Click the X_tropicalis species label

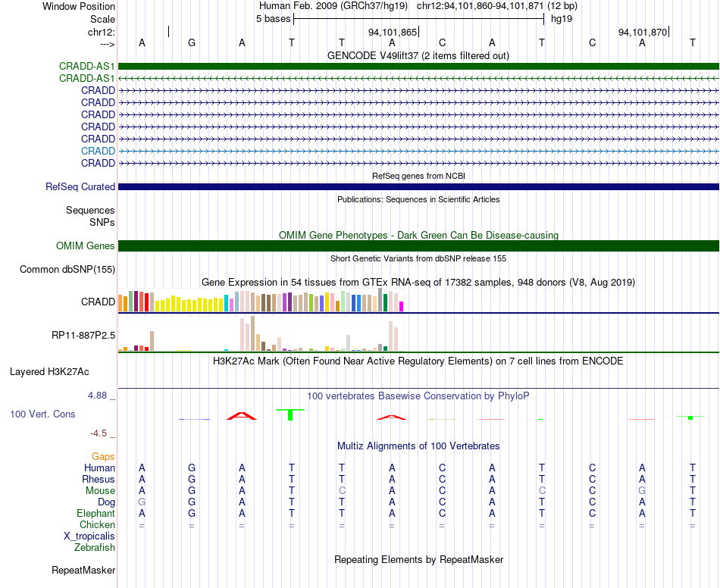click(x=89, y=536)
